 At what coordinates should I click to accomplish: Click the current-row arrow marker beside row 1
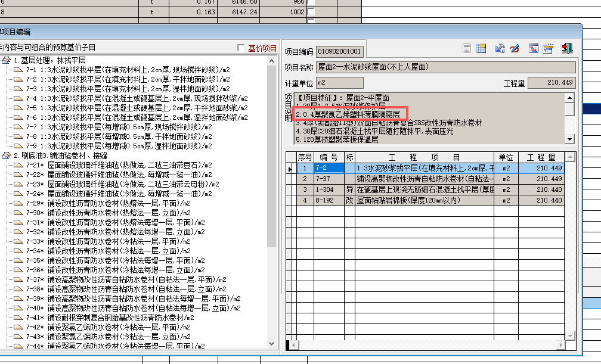click(291, 169)
